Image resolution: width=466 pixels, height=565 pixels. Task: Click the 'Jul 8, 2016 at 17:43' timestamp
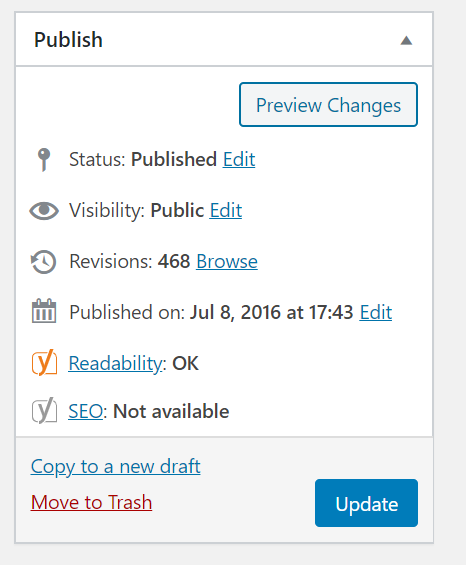pos(271,312)
